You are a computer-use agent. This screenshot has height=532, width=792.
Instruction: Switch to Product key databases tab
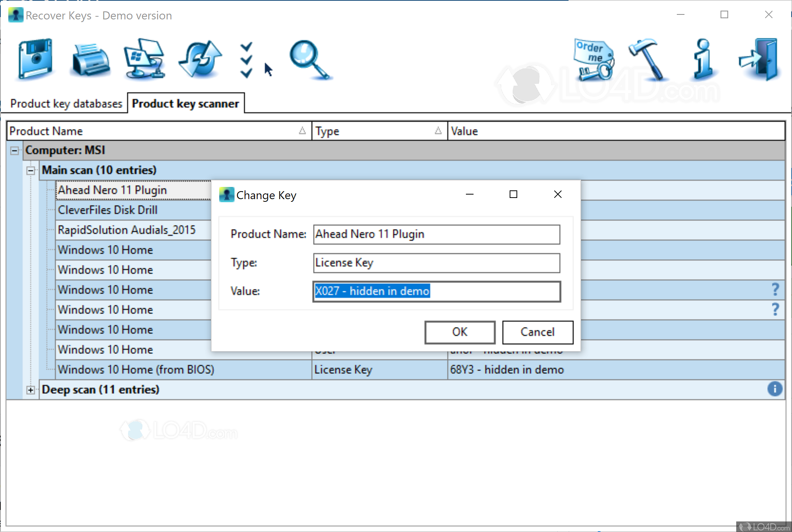click(x=66, y=104)
